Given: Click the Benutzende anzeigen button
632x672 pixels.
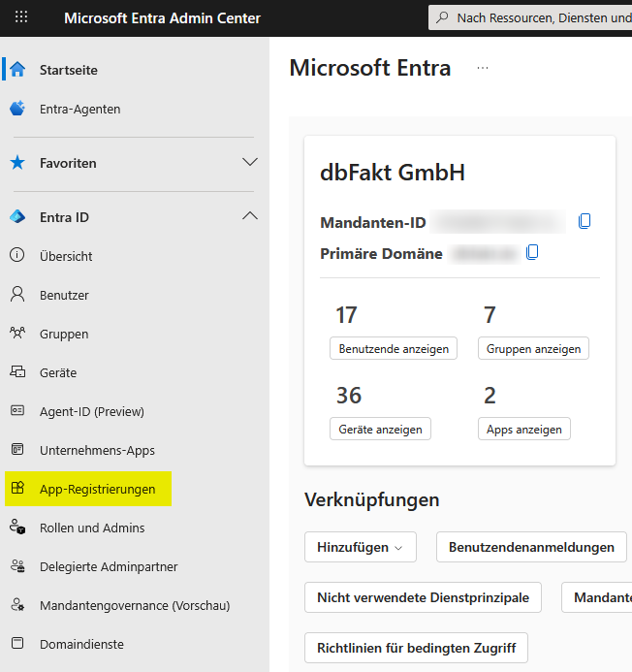Looking at the screenshot, I should pos(394,348).
